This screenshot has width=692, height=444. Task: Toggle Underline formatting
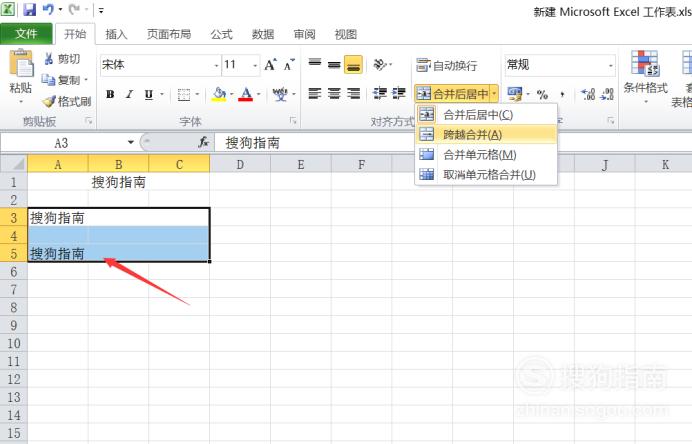point(149,94)
